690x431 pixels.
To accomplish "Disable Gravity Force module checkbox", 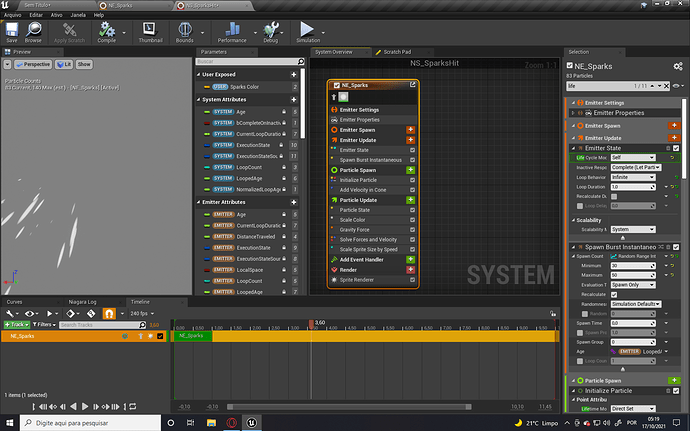I will 412,230.
